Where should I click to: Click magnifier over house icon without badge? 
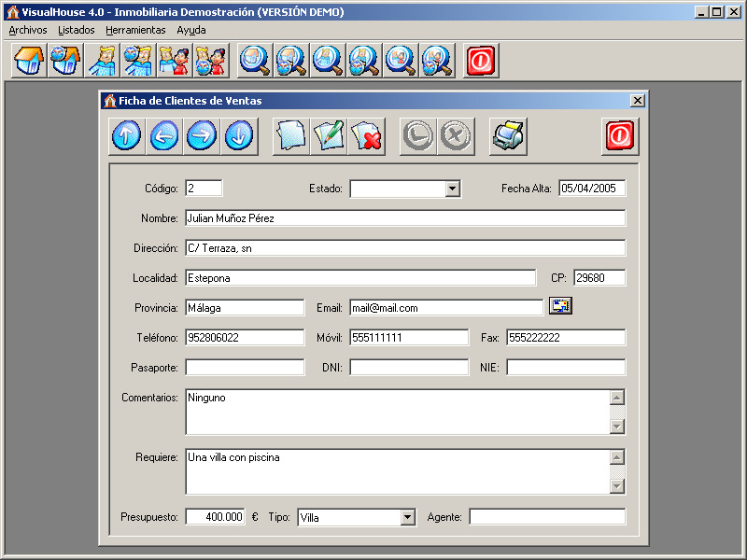coord(255,61)
